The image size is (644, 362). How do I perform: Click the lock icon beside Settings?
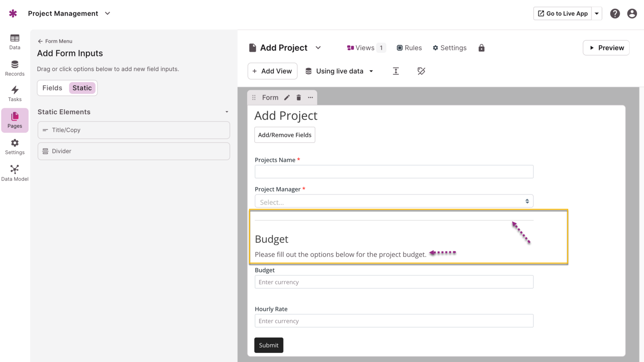[x=481, y=48]
